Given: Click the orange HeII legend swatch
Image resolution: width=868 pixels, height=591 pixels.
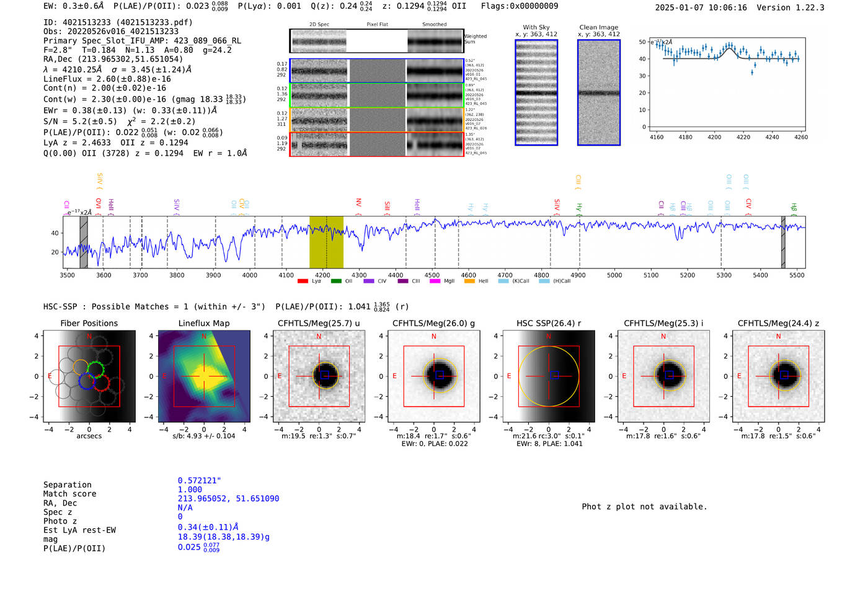Looking at the screenshot, I should [469, 282].
